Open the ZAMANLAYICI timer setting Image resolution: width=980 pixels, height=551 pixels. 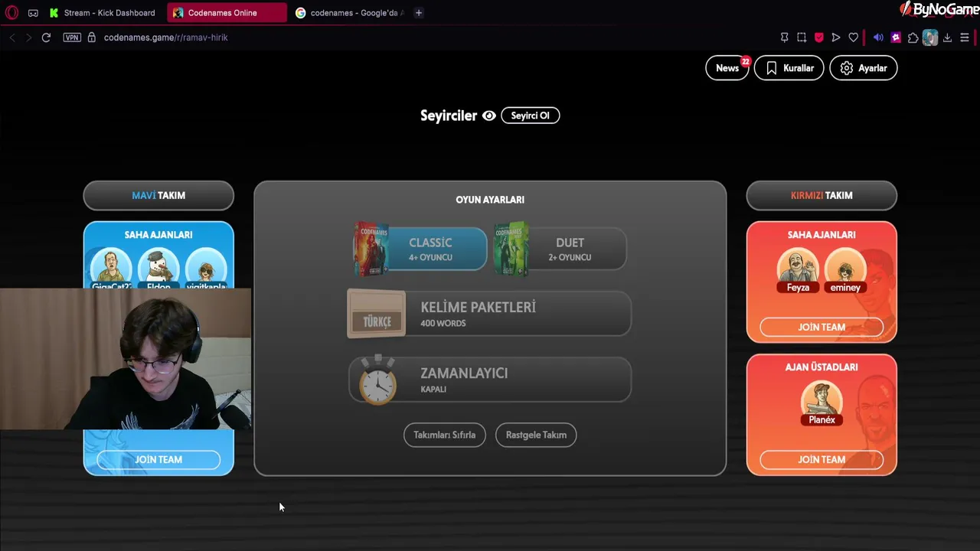click(x=490, y=380)
